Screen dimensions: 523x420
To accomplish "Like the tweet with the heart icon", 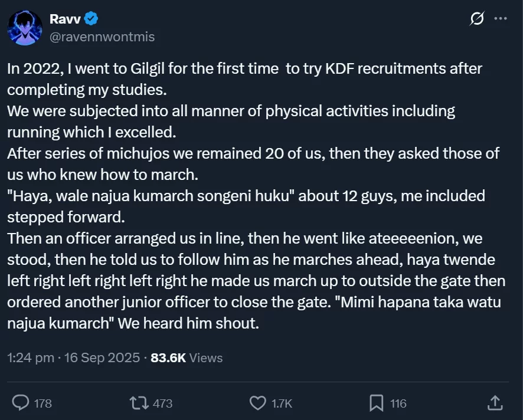I will pos(257,403).
